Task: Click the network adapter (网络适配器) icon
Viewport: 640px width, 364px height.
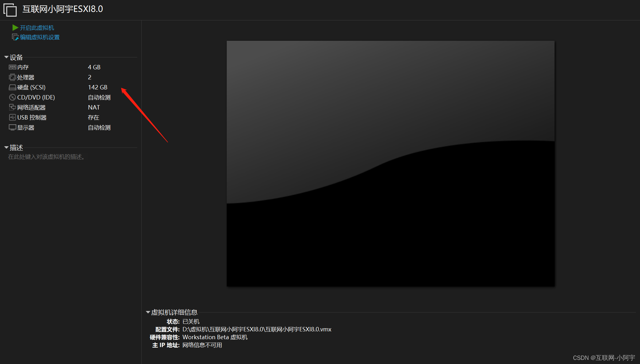Action: click(x=12, y=107)
